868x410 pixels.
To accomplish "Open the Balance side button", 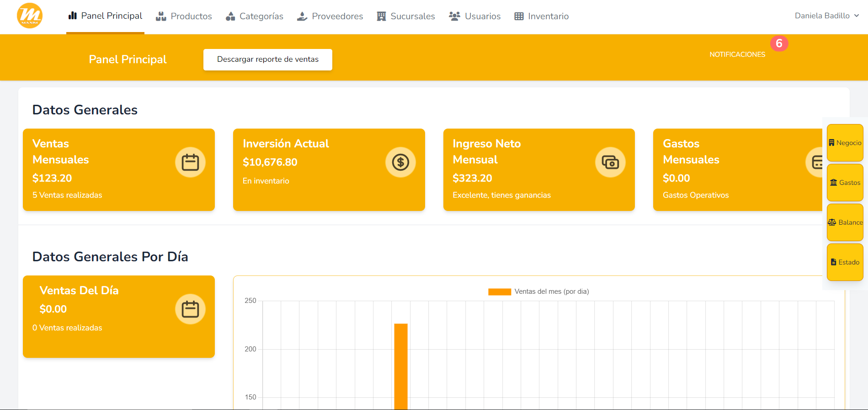I will pyautogui.click(x=845, y=222).
